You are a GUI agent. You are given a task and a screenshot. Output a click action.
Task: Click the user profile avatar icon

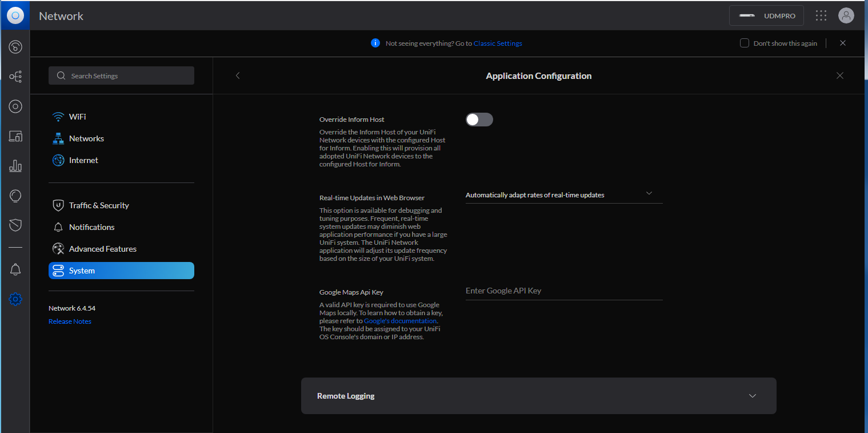pos(846,16)
